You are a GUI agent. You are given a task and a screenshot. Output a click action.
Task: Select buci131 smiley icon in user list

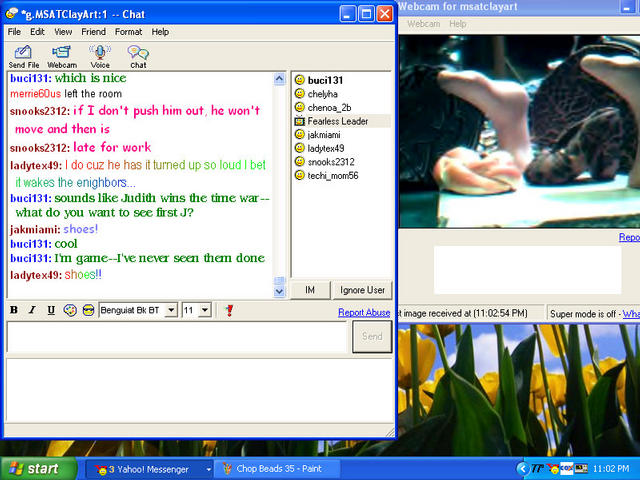click(300, 80)
